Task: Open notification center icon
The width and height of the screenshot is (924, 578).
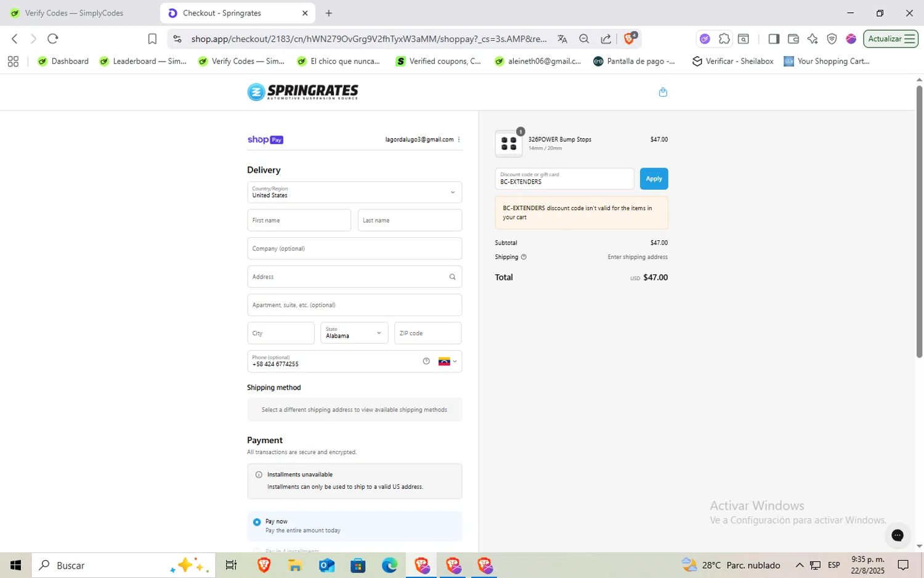Action: (903, 565)
